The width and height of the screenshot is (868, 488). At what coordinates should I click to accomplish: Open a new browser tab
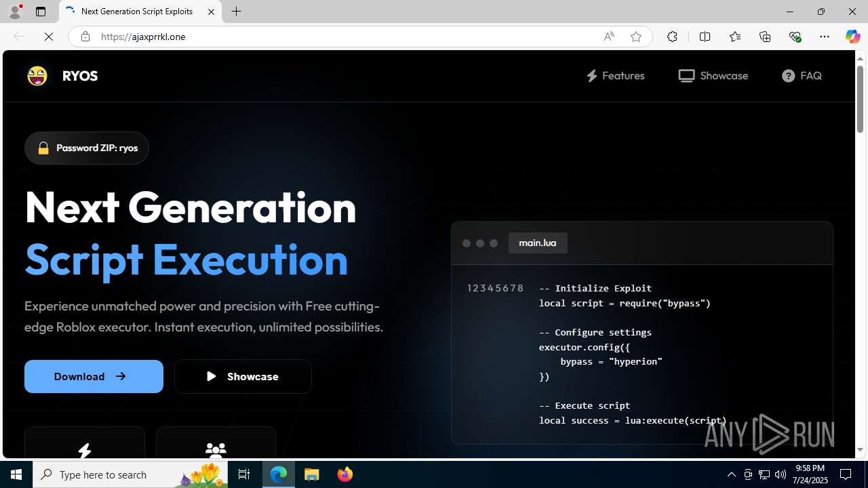[236, 12]
